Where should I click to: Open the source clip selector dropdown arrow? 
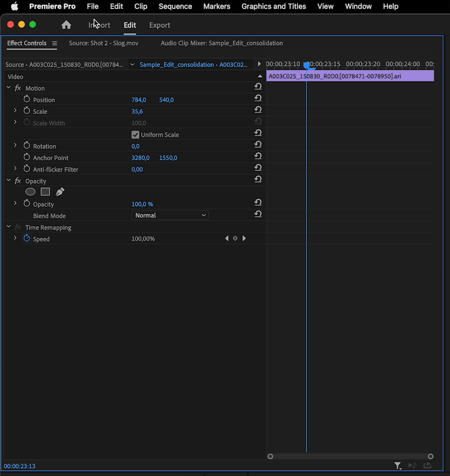click(x=132, y=64)
